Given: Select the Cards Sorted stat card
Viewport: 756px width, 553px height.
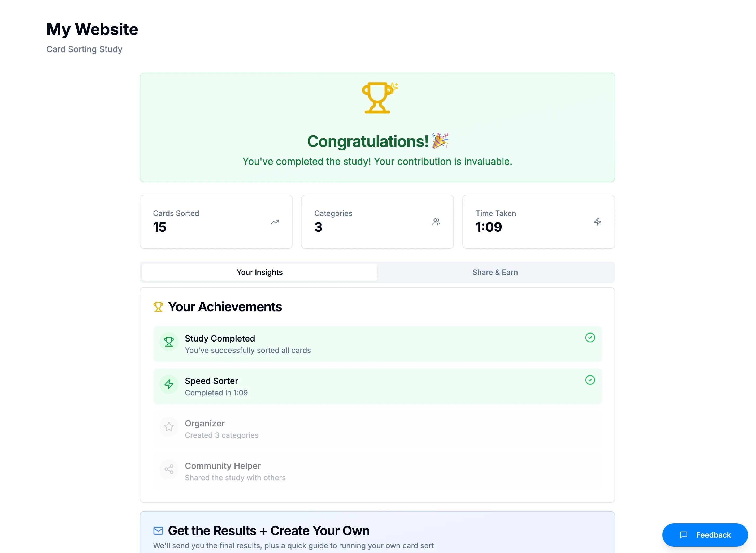Looking at the screenshot, I should [x=216, y=222].
